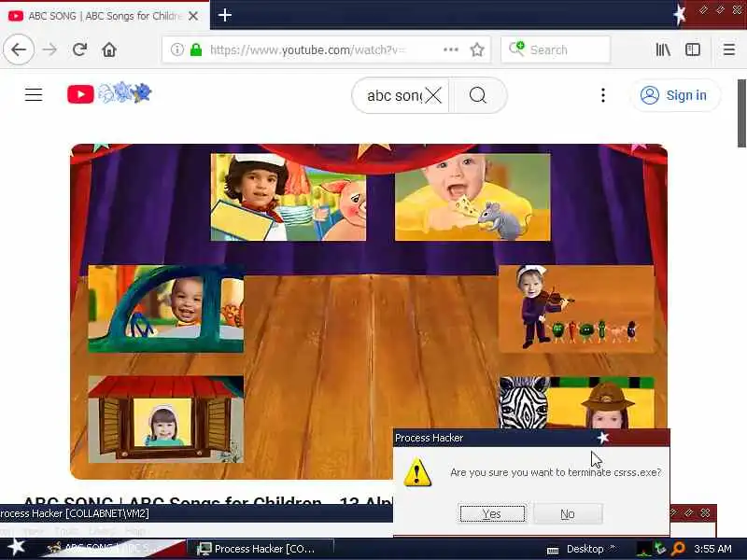The height and width of the screenshot is (560, 747).
Task: Bookmark this page with the star
Action: click(x=477, y=49)
